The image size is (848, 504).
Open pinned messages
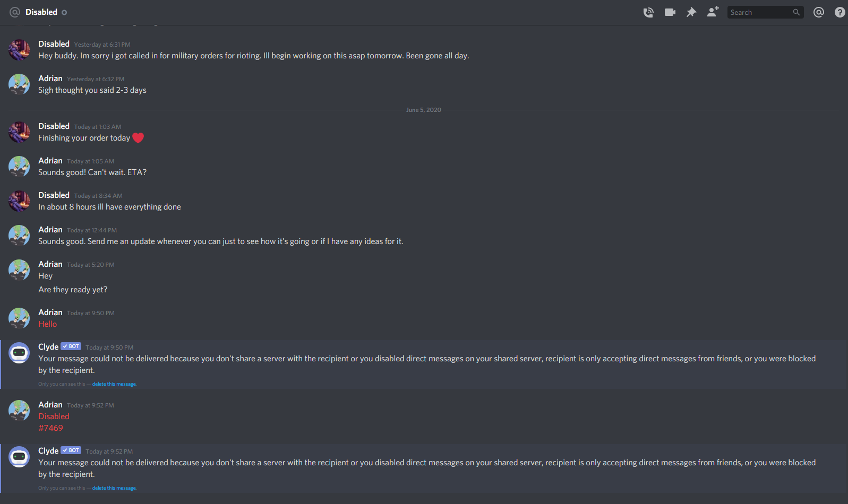691,12
